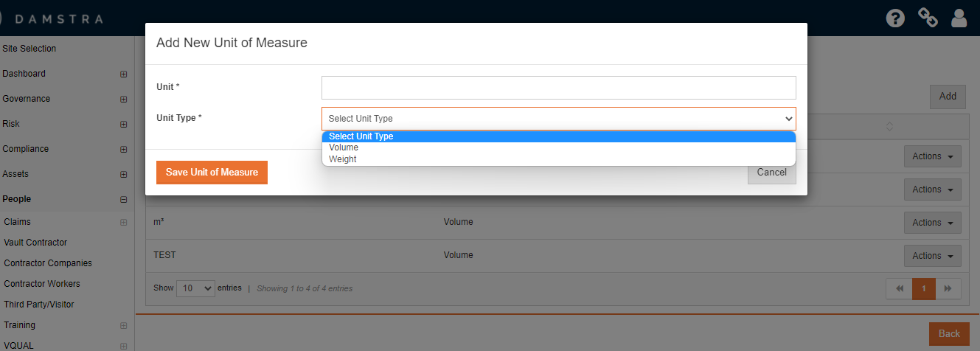Click the Unit text input field
Image resolution: width=980 pixels, height=351 pixels.
coord(559,88)
